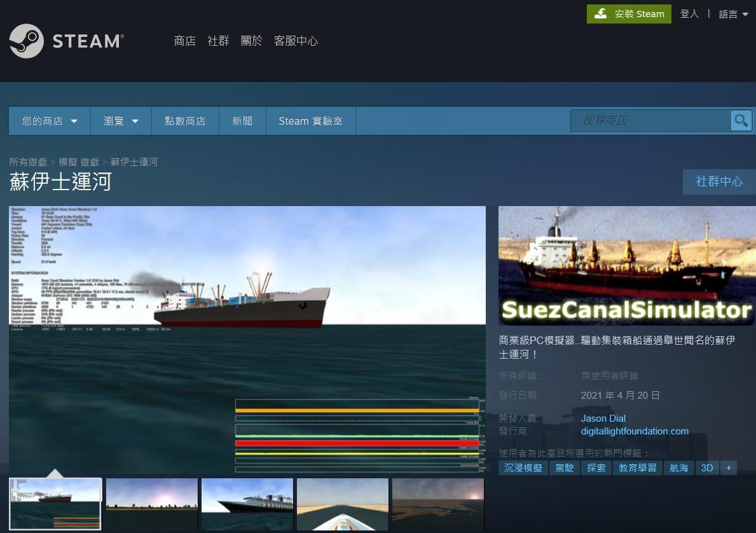The image size is (756, 533).
Task: Click the SuezCanalSimulator header image
Action: 628,266
